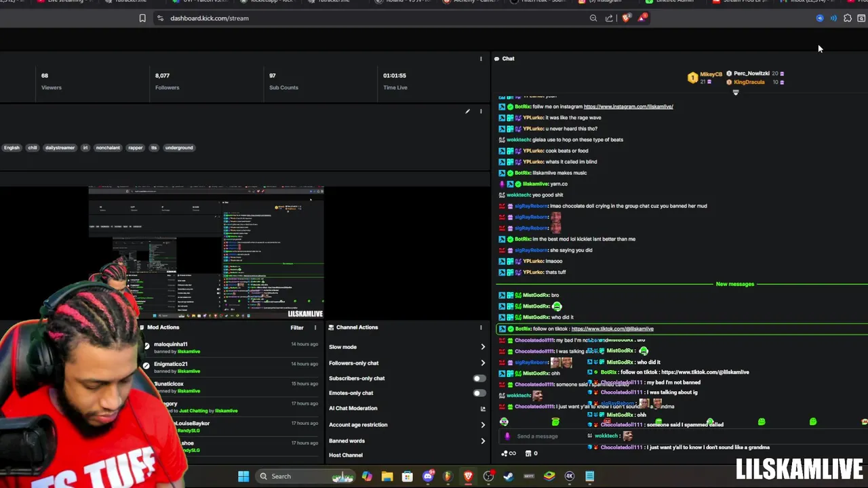Click KingDracula in top gifters
868x488 pixels.
click(749, 82)
